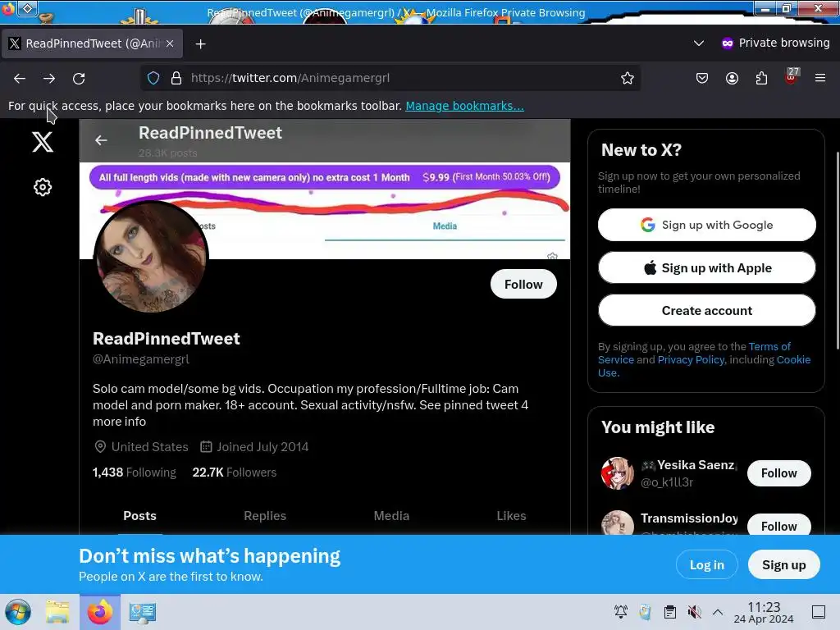The height and width of the screenshot is (630, 840).
Task: Follow the ReadPinnedTweet profile
Action: tap(523, 285)
